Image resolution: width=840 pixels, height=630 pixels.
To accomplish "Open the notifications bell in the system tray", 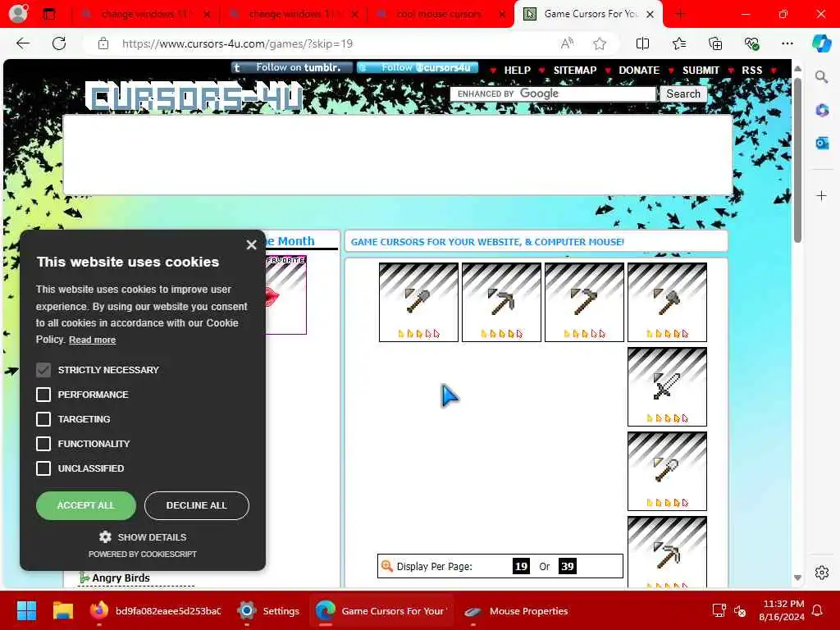I will (x=818, y=610).
